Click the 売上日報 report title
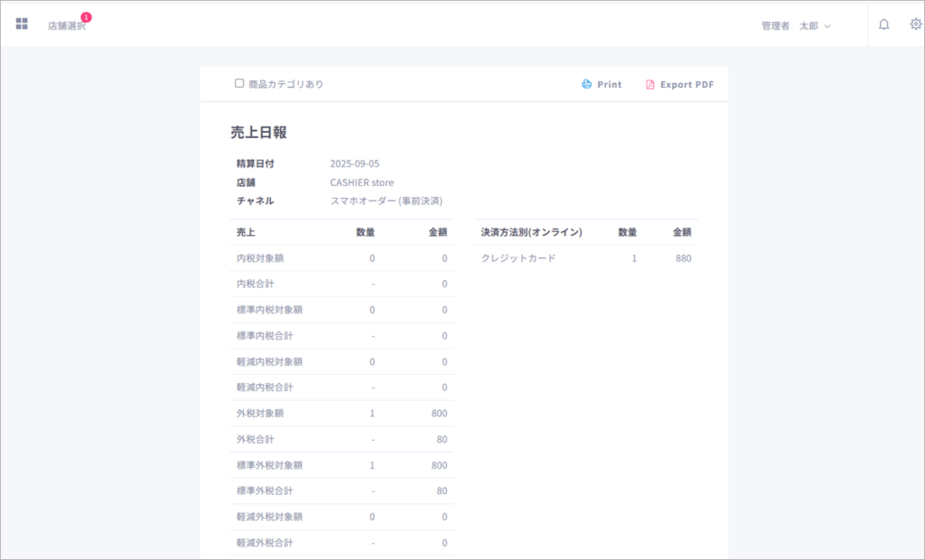925x560 pixels. point(258,133)
